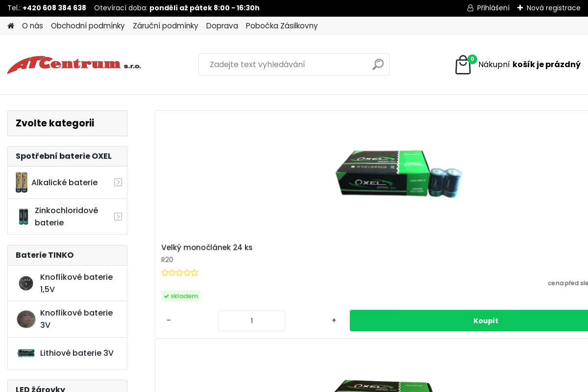Click the Alkalické baterie battery thumbnail icon
The image size is (588, 392).
(22, 182)
